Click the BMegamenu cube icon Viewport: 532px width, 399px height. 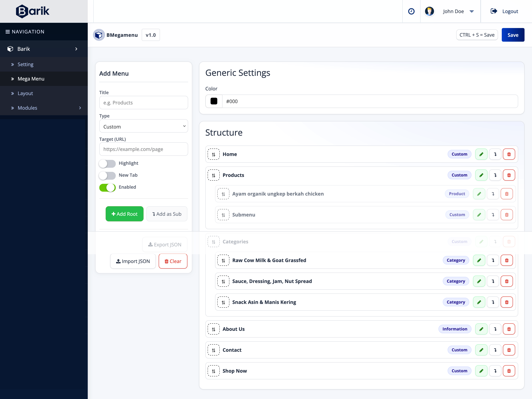[x=99, y=35]
